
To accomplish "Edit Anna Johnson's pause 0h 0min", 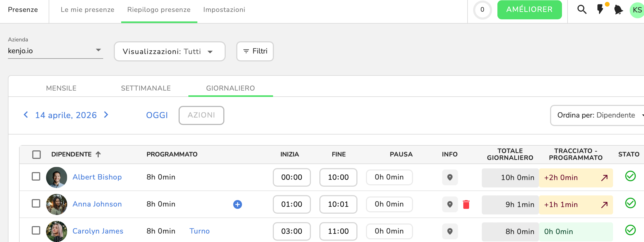I will (389, 204).
